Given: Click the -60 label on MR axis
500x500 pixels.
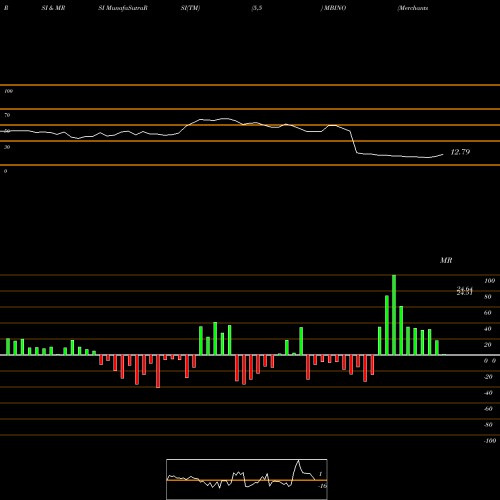Looking at the screenshot, I should (488, 409).
